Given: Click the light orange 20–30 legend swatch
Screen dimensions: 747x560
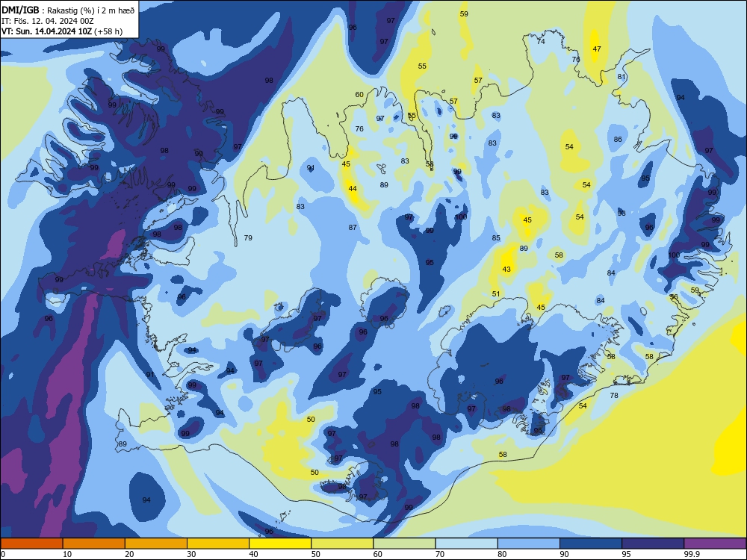Looking at the screenshot, I should [156, 544].
